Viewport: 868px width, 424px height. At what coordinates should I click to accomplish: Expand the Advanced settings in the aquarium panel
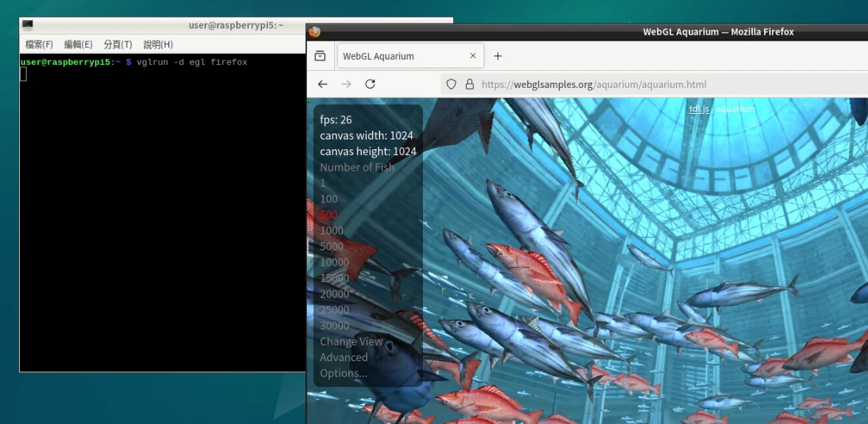click(x=343, y=357)
